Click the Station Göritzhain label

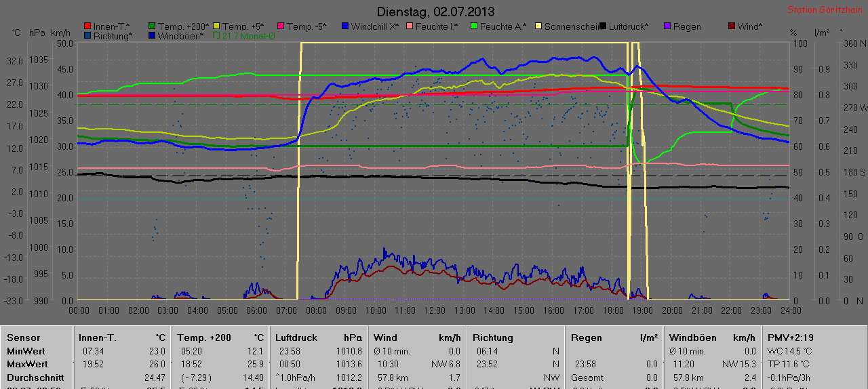[x=824, y=10]
